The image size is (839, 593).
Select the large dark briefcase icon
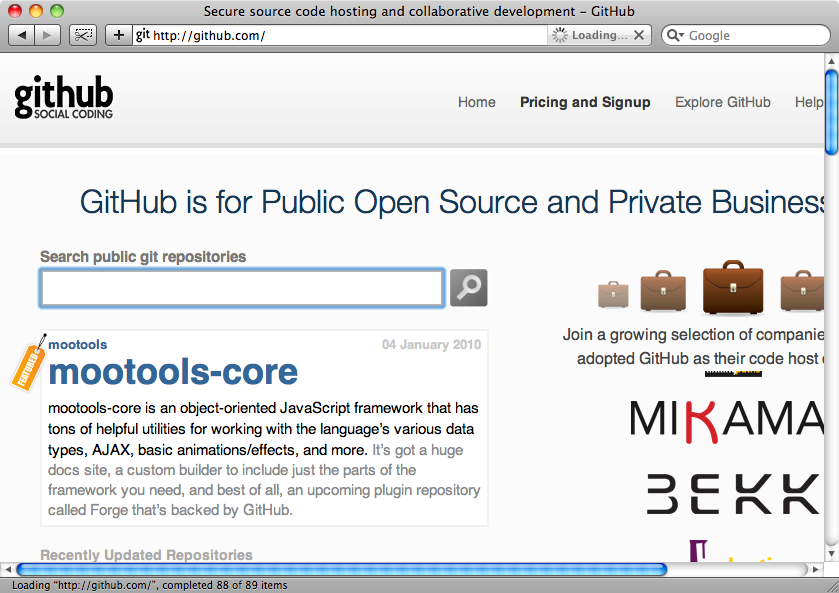[x=733, y=287]
